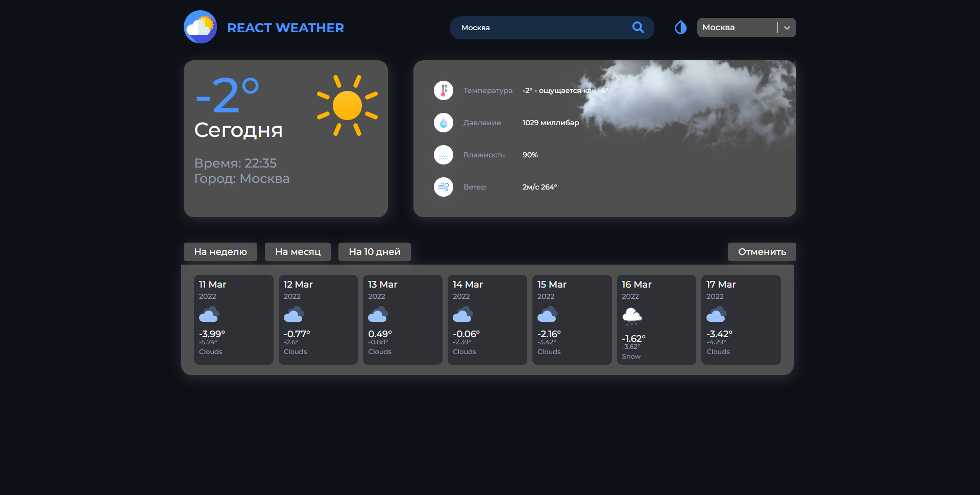
Task: Select the На месяц tab
Action: tap(298, 252)
